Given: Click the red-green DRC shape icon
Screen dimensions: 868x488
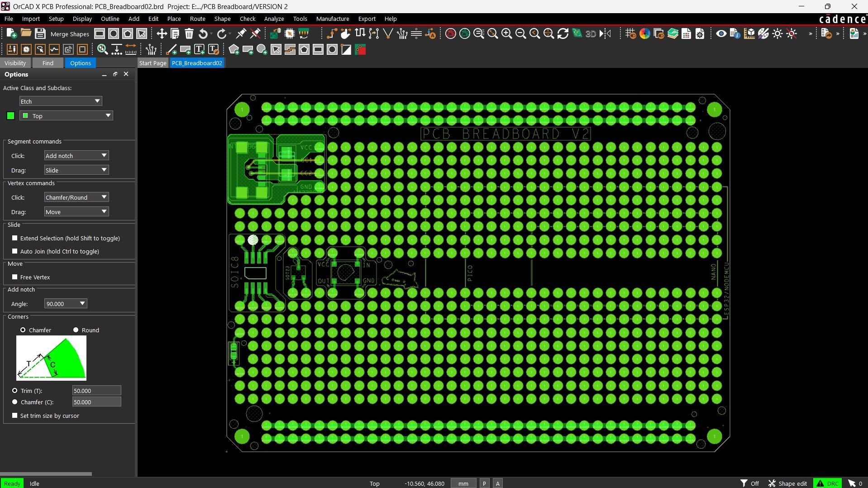Looking at the screenshot, I should (360, 49).
